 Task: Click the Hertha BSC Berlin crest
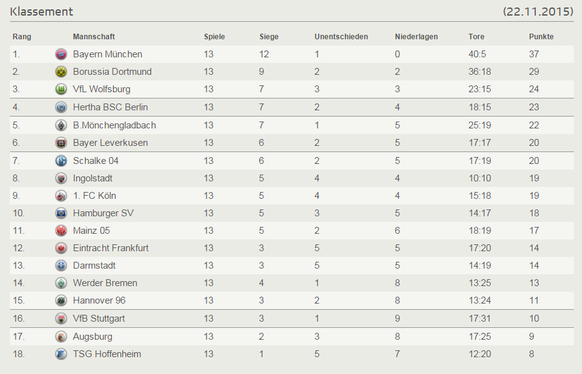click(61, 107)
